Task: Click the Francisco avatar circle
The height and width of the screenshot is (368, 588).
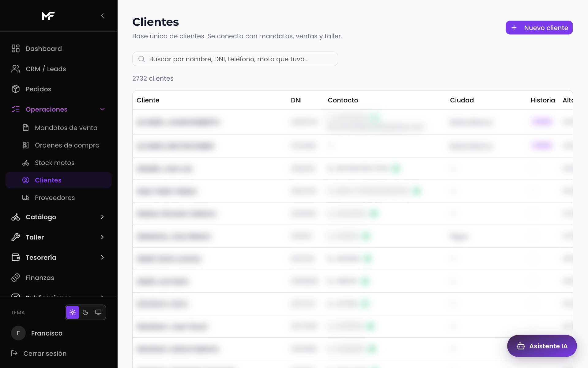Action: [18, 333]
